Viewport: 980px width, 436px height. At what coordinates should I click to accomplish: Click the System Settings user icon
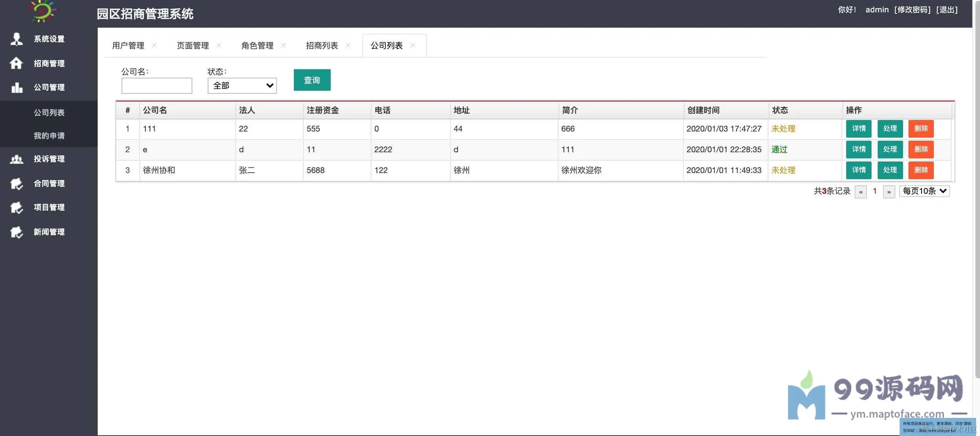[16, 39]
